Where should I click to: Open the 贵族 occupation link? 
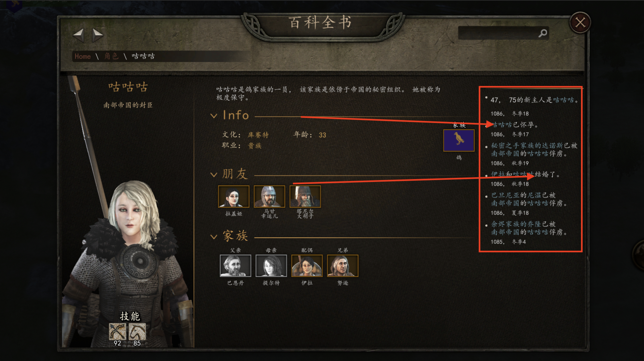254,145
